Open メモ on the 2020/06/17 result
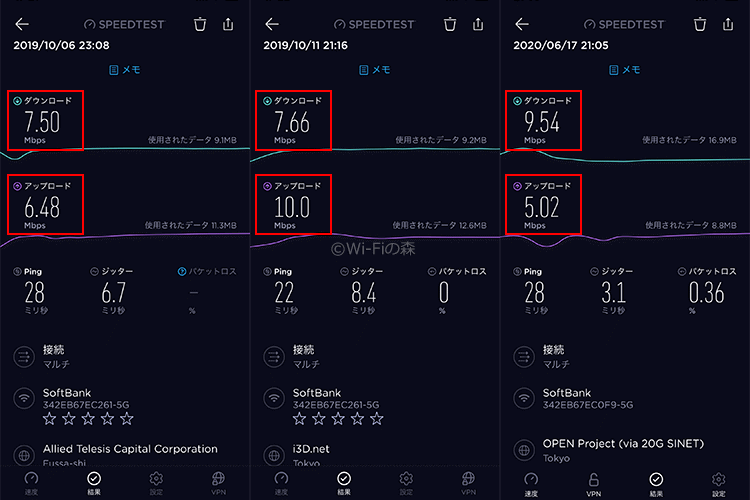This screenshot has width=750, height=500. click(624, 70)
